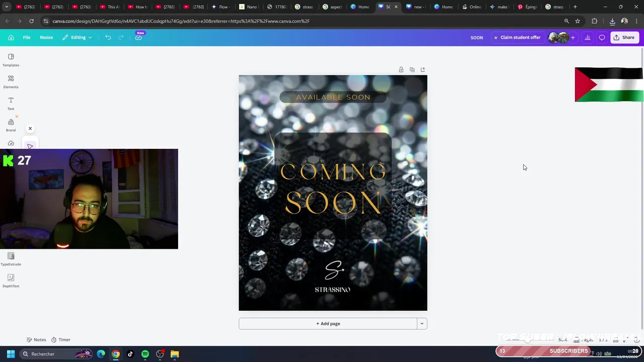Open the Chrome three-dot menu
The width and height of the screenshot is (644, 362).
tap(636, 21)
